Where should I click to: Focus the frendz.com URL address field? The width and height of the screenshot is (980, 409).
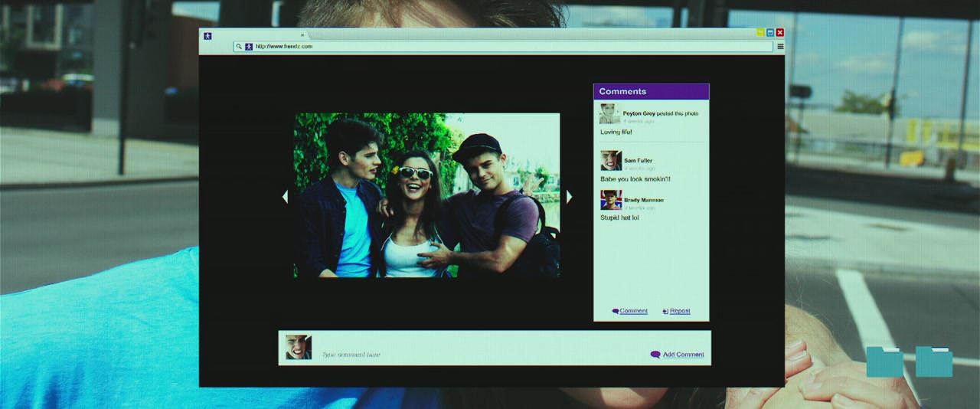(x=505, y=47)
